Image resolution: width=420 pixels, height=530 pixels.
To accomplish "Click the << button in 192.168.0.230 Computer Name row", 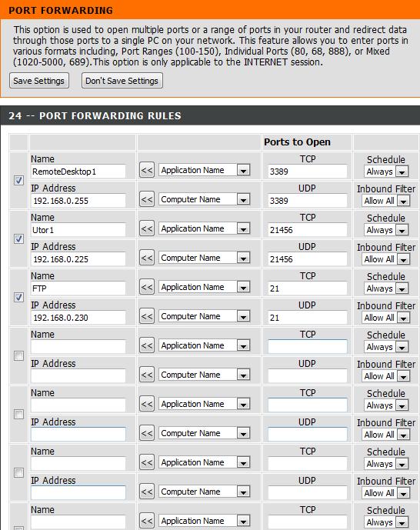I will (147, 316).
